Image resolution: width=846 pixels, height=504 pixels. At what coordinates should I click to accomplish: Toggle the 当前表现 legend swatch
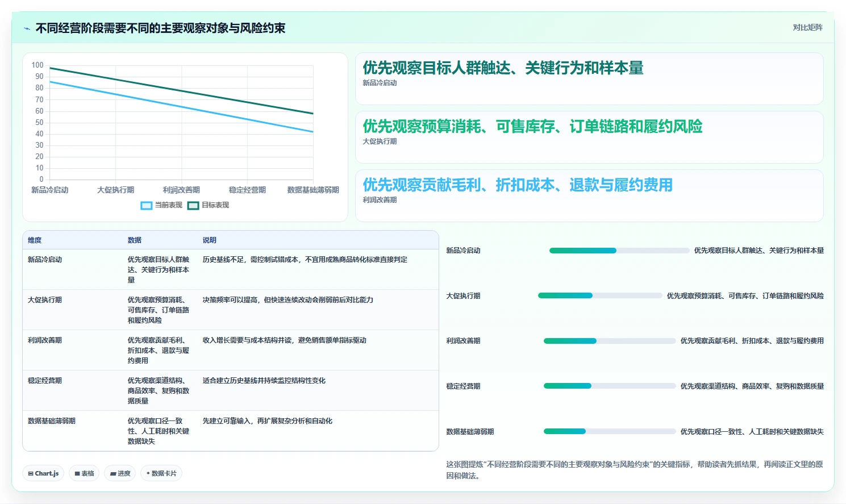pos(147,205)
